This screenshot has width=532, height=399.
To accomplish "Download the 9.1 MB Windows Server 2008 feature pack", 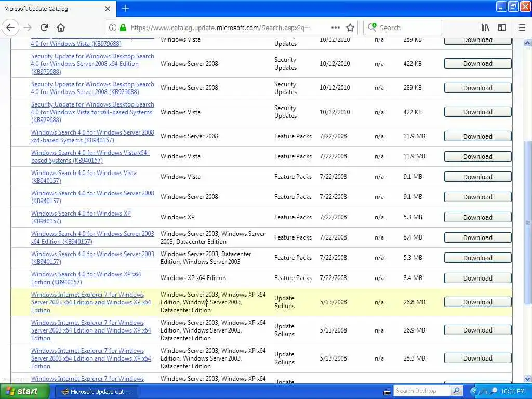I will (x=478, y=197).
